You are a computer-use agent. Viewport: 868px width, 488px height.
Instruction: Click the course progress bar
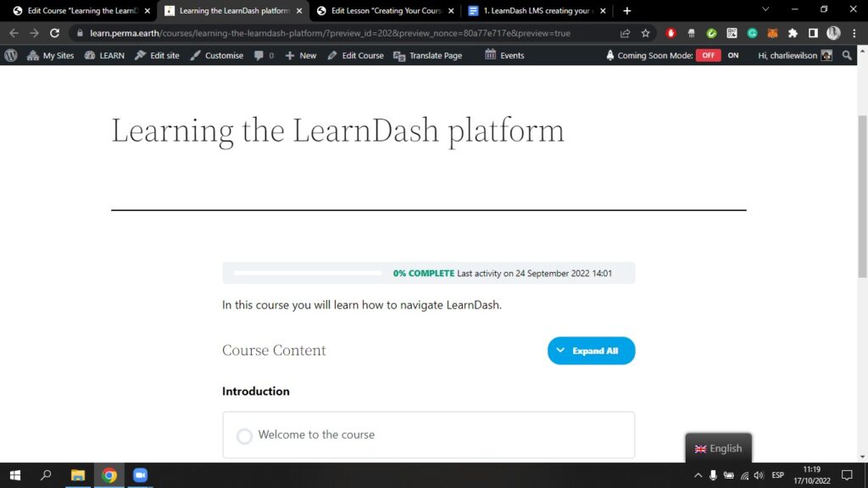307,273
